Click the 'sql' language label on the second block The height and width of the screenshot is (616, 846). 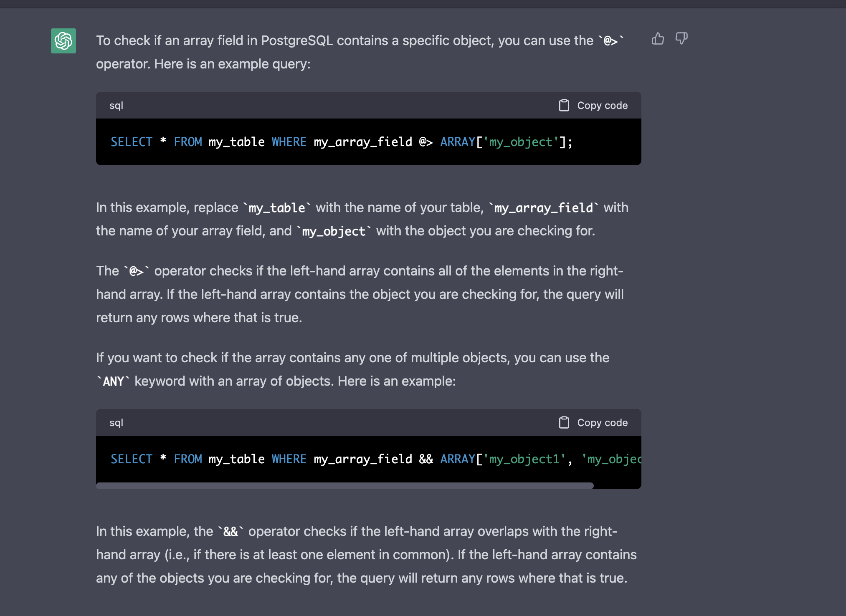pos(116,422)
